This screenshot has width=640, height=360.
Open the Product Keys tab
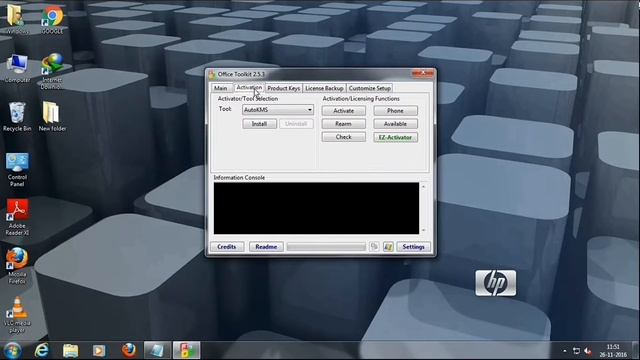point(284,88)
